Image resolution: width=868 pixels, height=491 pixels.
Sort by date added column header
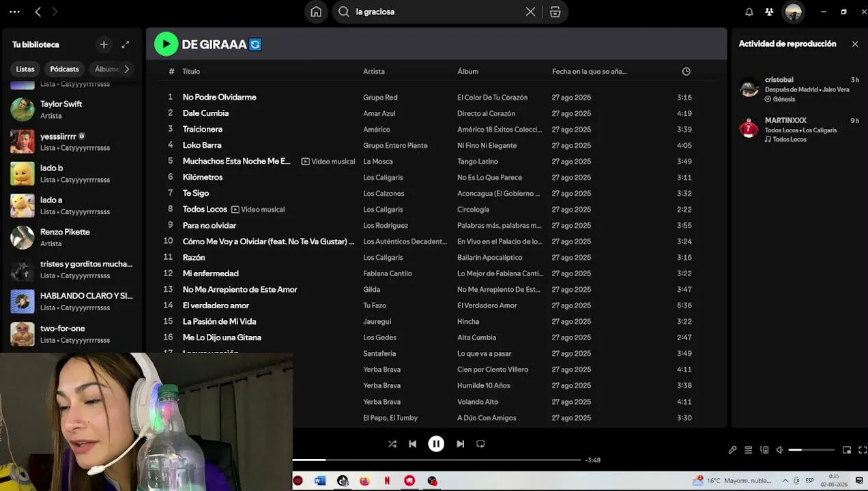[590, 72]
